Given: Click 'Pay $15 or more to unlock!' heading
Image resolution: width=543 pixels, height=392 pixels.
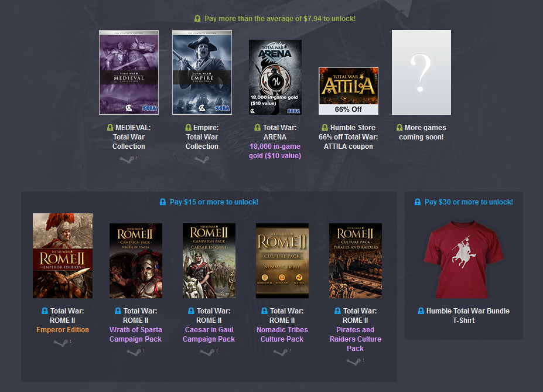Looking at the screenshot, I should pos(214,202).
